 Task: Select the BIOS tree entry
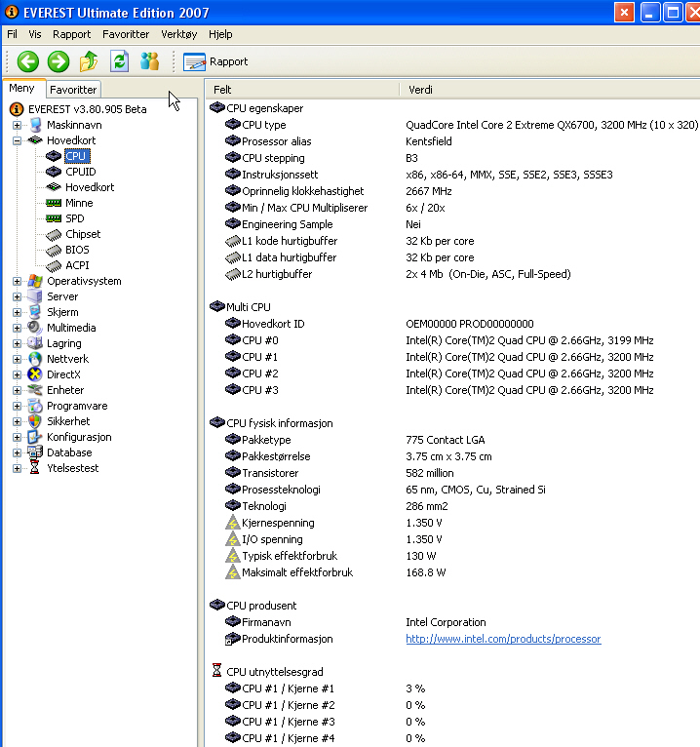point(77,250)
